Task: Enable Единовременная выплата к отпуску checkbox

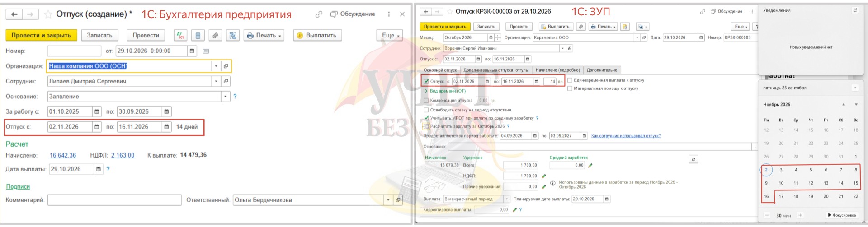Action: point(570,80)
